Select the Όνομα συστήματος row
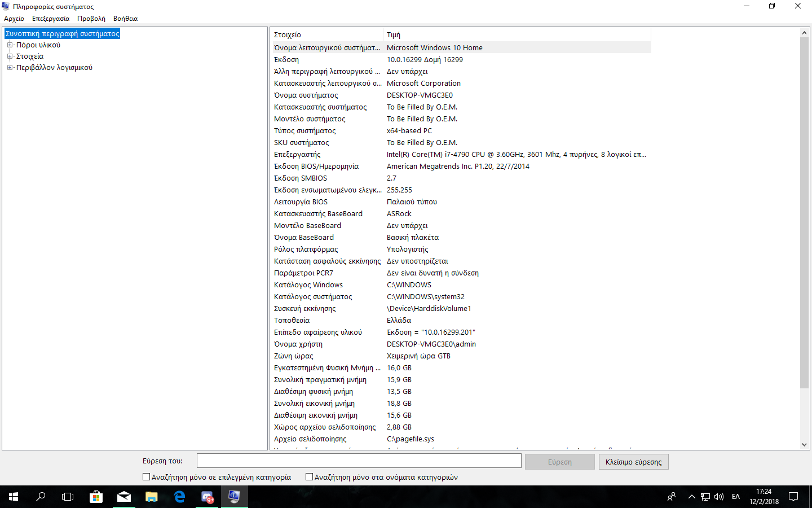The image size is (812, 508). (x=461, y=95)
